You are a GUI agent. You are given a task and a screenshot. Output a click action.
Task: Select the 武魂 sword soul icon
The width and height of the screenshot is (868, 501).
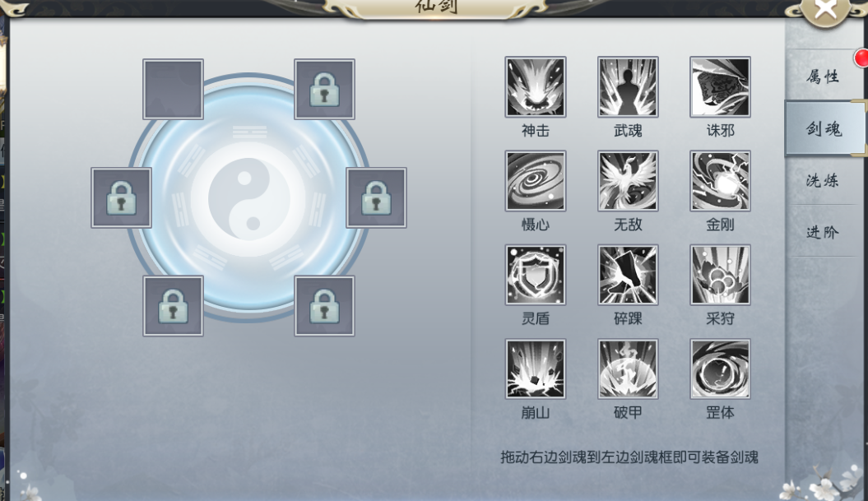(x=628, y=87)
